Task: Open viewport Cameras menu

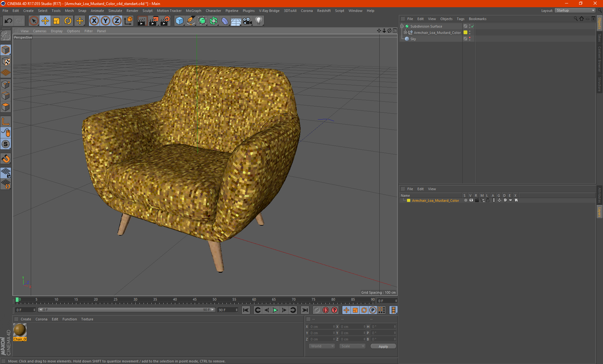Action: (x=40, y=31)
